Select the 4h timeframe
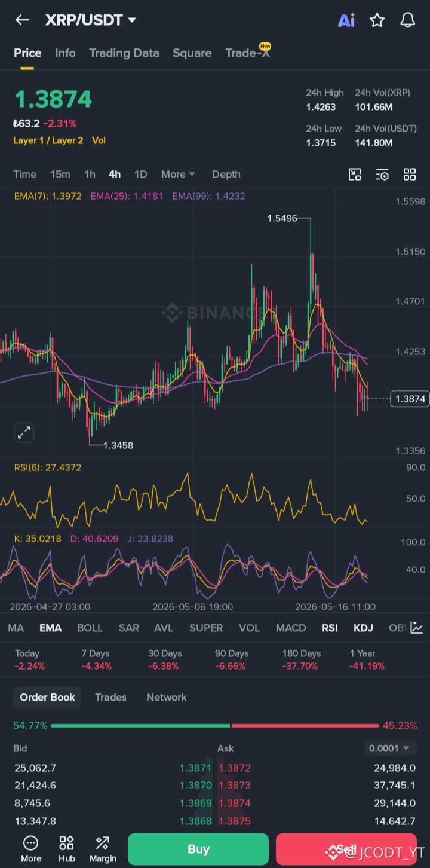 click(x=115, y=175)
